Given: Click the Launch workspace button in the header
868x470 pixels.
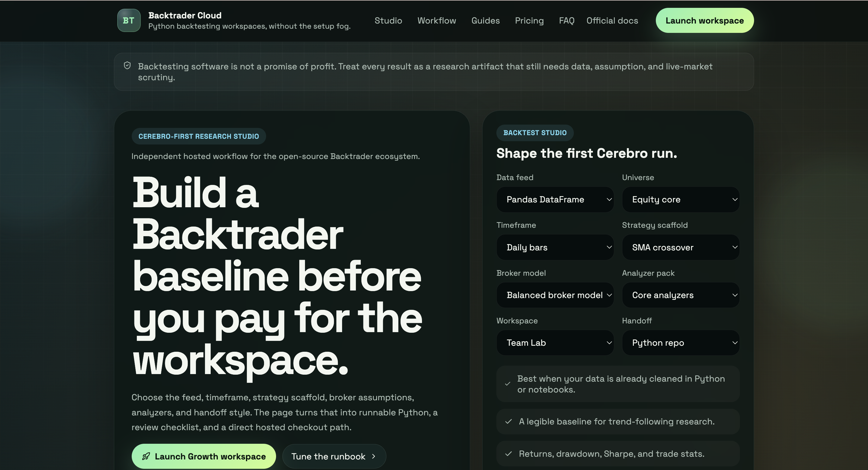Looking at the screenshot, I should (705, 21).
